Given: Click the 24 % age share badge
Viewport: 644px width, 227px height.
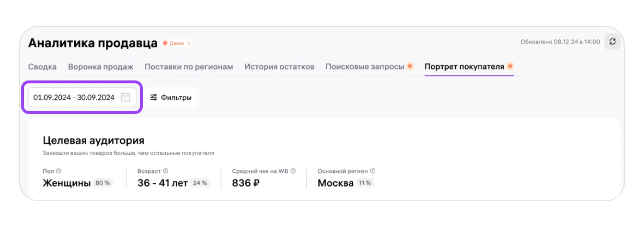Looking at the screenshot, I should [199, 183].
